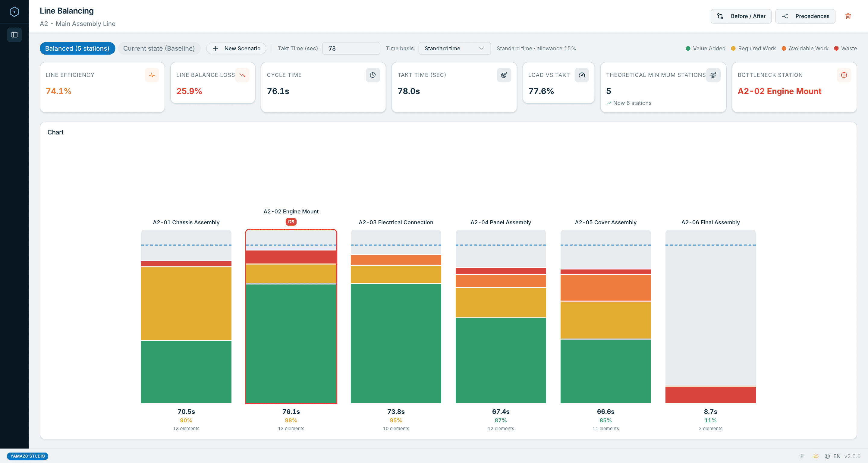The image size is (868, 463).
Task: Toggle the sidebar panel icon
Action: 14,35
